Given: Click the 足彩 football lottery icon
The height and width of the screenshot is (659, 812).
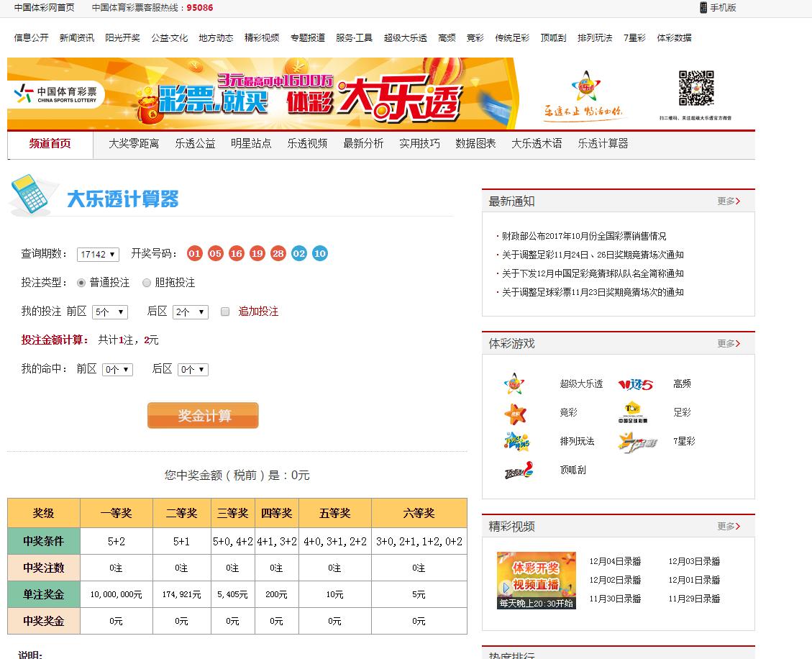Looking at the screenshot, I should [634, 412].
